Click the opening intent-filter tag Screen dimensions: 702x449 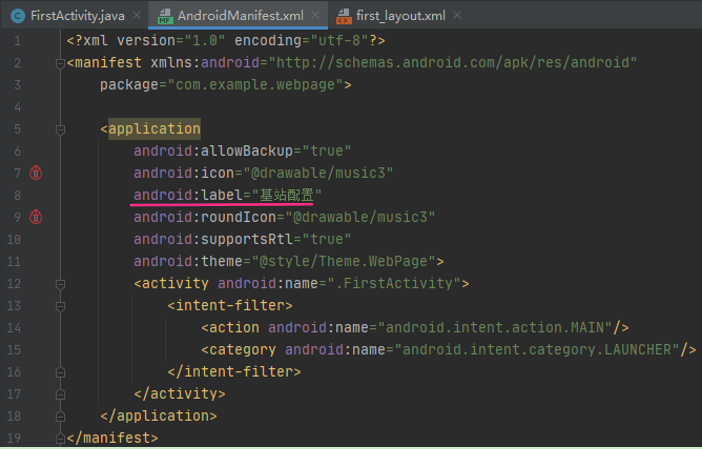[x=230, y=305]
